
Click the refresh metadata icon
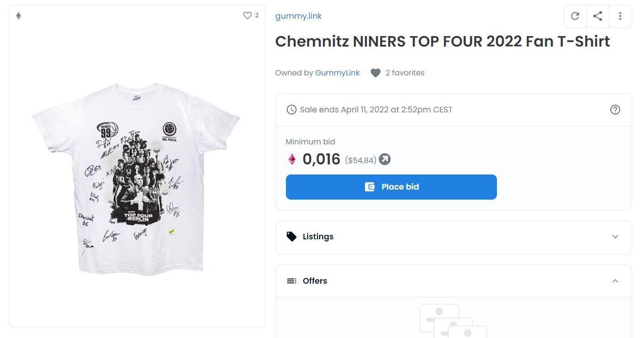click(x=575, y=16)
